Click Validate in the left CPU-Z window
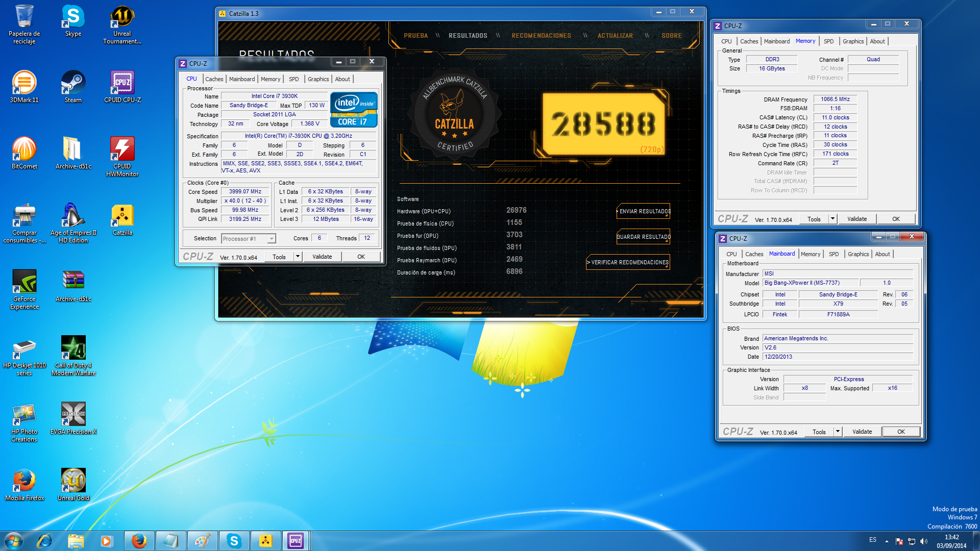 (x=322, y=257)
